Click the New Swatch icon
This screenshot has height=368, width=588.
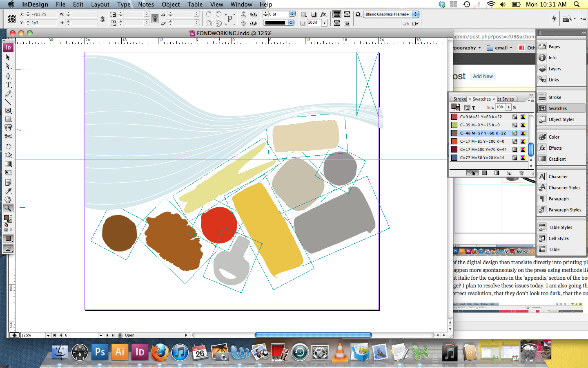coord(509,173)
